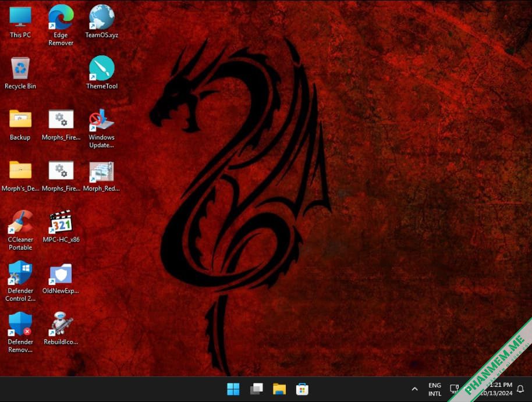532x402 pixels.
Task: Launch File Explorer from the taskbar
Action: coord(279,389)
